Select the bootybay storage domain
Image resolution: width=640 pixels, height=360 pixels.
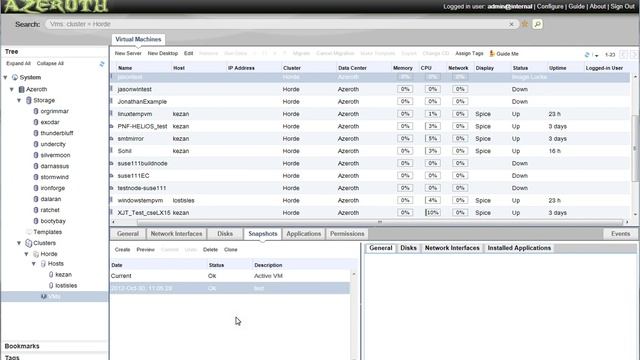[53, 221]
